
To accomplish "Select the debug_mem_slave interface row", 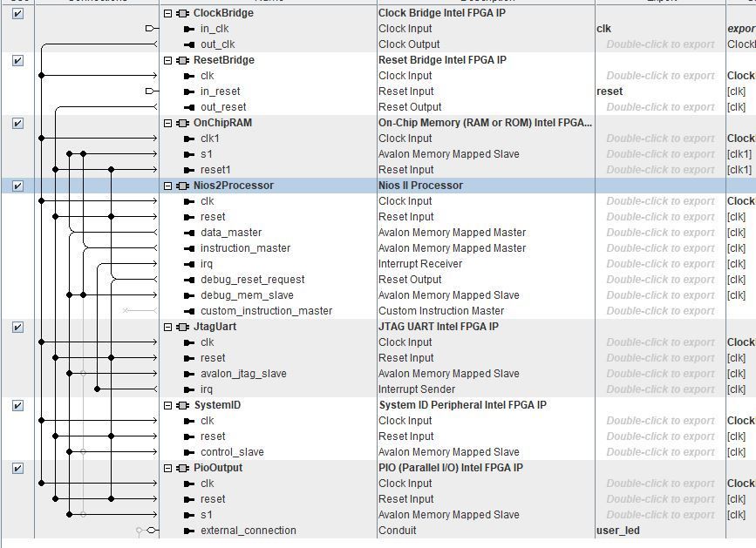I will 247,295.
